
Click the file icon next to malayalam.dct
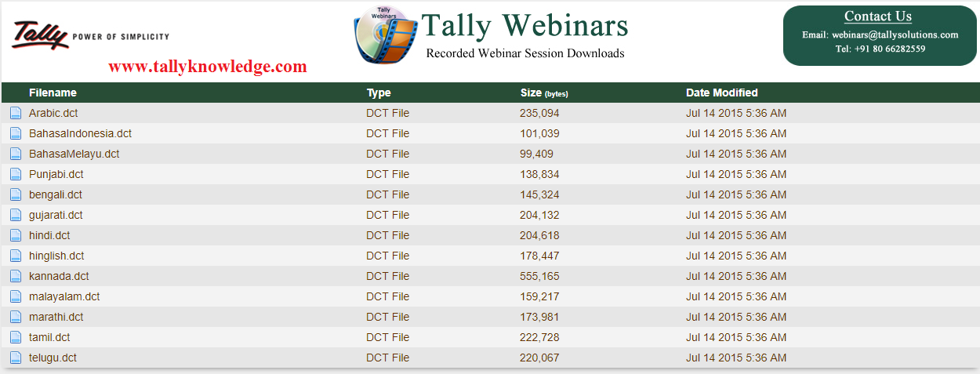pyautogui.click(x=16, y=296)
